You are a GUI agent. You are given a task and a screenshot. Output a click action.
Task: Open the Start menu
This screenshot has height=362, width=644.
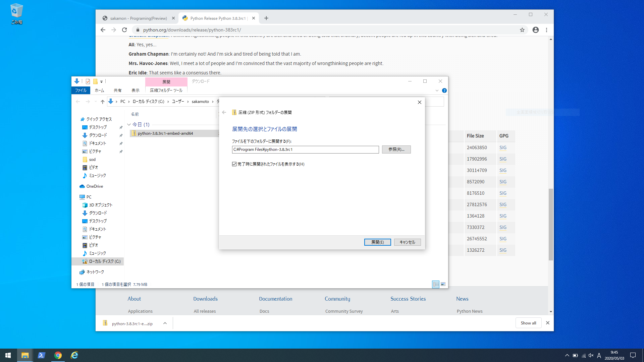tap(8, 355)
